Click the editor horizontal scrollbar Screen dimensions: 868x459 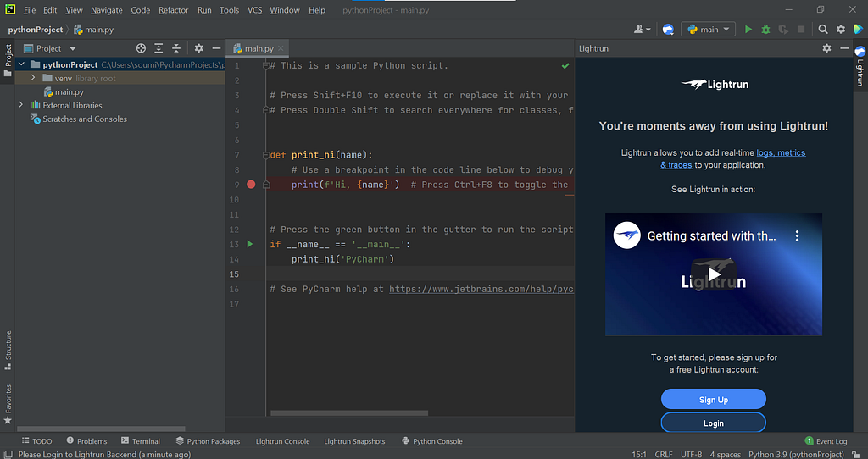tap(348, 412)
